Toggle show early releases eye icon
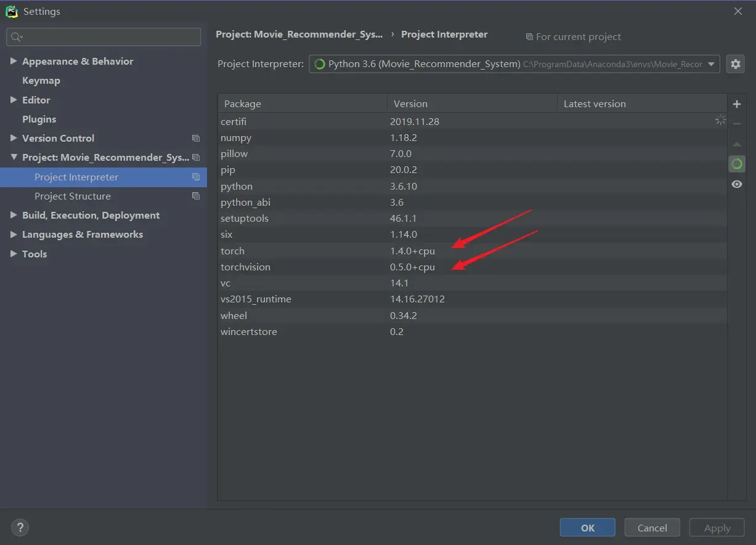 (736, 184)
